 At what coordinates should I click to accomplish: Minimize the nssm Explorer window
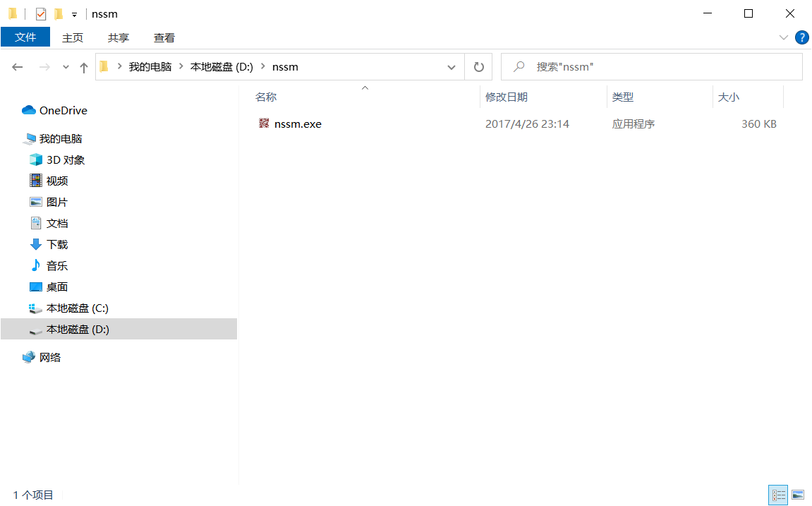click(x=708, y=13)
